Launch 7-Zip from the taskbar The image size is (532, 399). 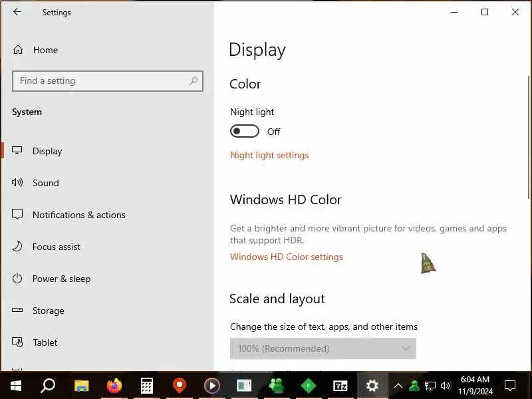click(x=340, y=386)
